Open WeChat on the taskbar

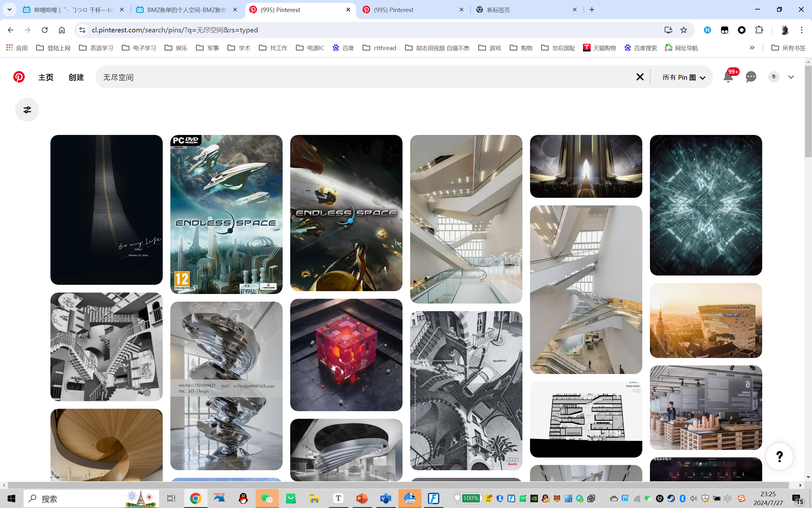tap(267, 498)
